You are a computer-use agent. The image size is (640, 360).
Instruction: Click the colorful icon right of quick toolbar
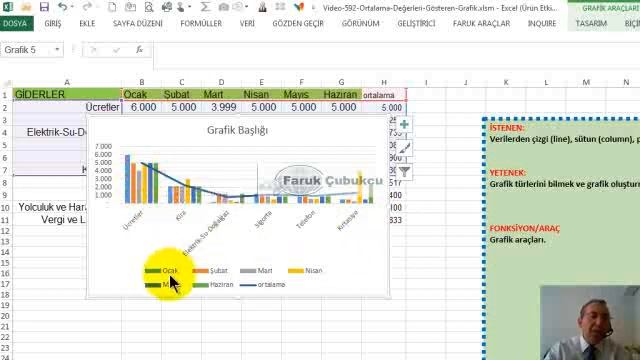299,7
